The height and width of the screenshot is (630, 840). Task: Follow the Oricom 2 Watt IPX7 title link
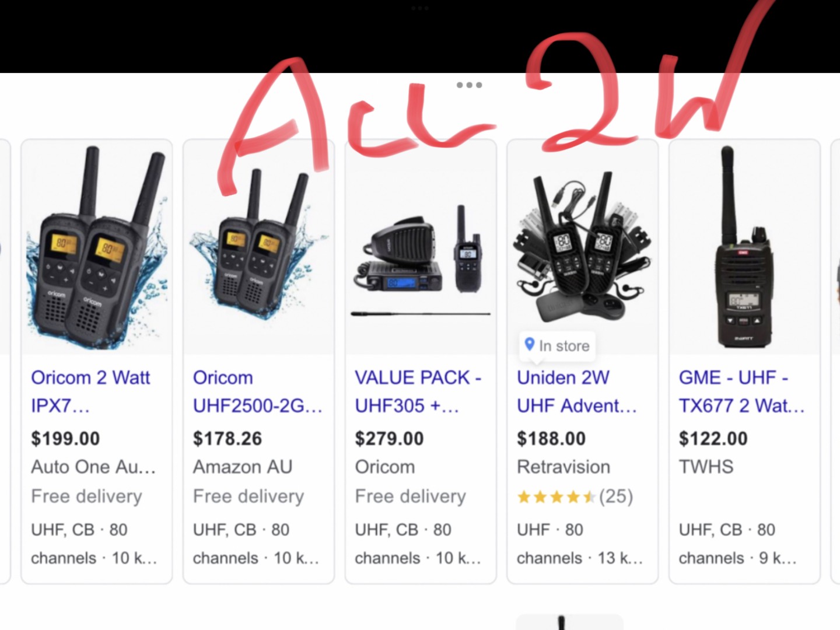[91, 391]
